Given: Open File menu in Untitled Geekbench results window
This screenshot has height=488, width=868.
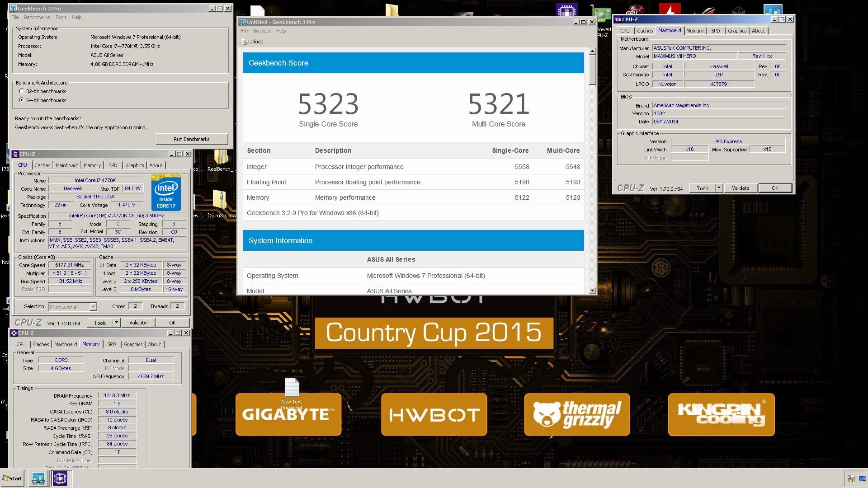Looking at the screenshot, I should [244, 31].
